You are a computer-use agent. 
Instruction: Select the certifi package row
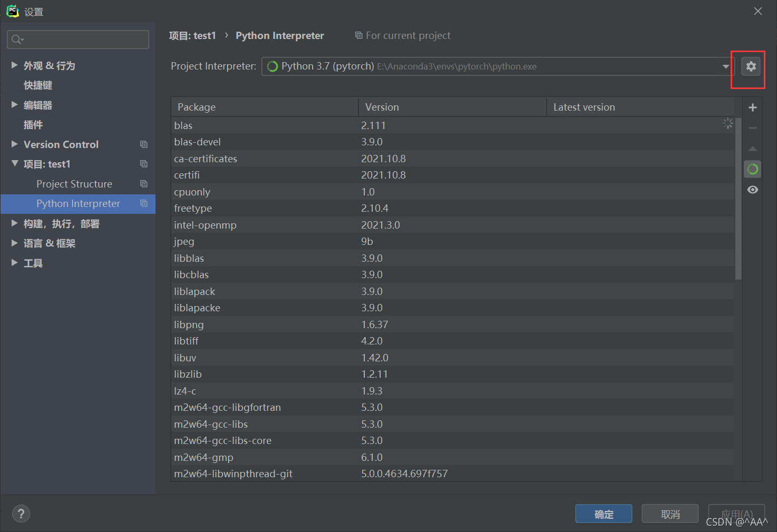click(453, 175)
